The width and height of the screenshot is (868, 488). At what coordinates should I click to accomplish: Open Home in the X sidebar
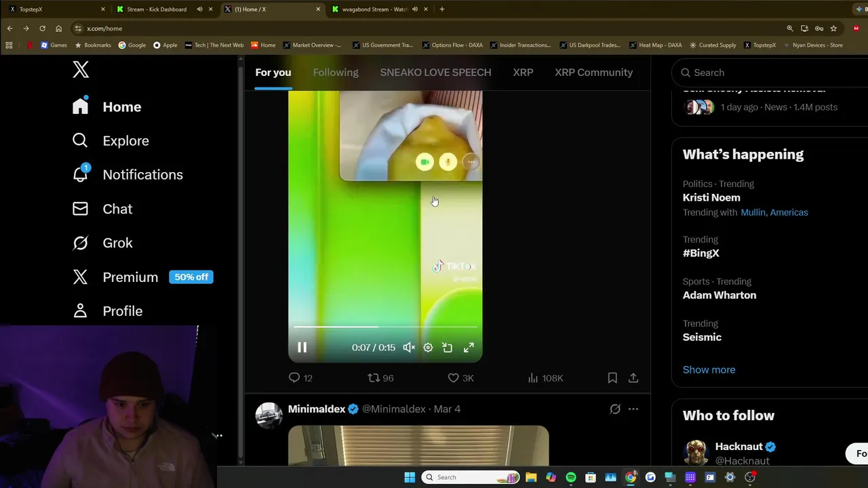[x=107, y=106]
